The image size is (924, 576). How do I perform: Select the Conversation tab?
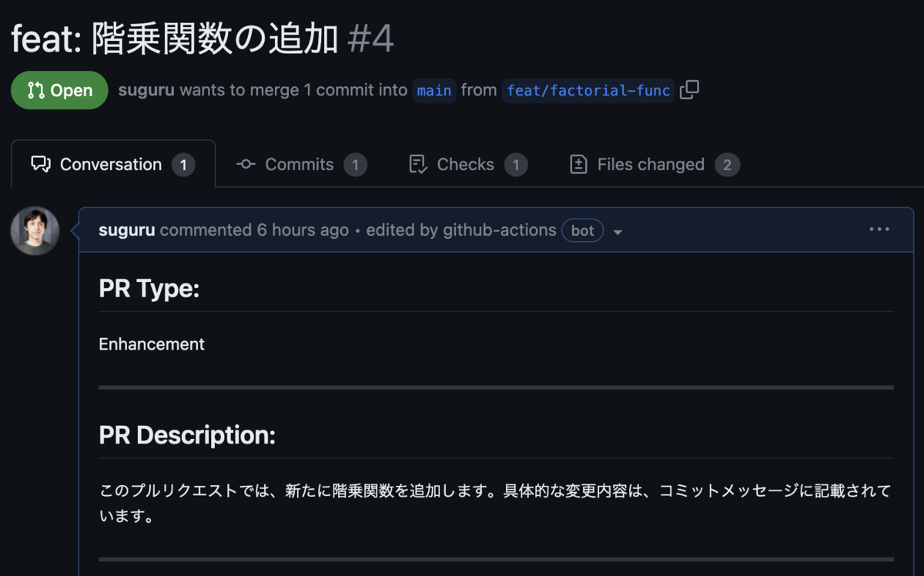pos(111,163)
